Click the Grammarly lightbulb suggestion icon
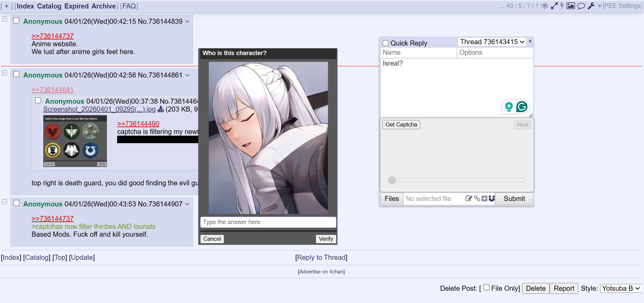Image resolution: width=644 pixels, height=303 pixels. point(509,107)
